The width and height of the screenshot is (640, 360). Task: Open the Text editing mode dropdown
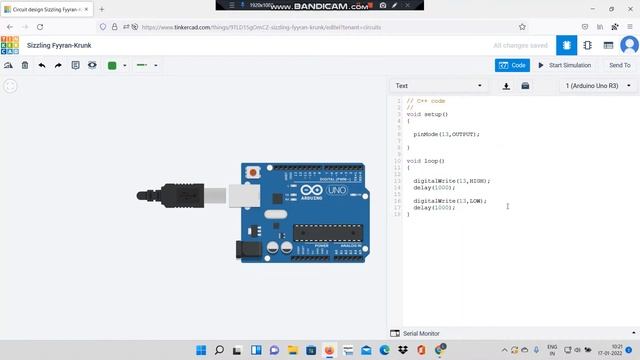(438, 86)
